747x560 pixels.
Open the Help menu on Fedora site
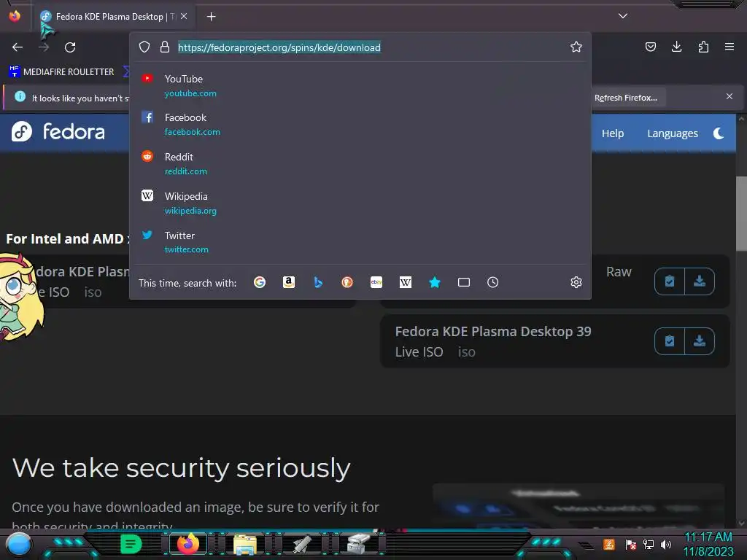click(613, 133)
